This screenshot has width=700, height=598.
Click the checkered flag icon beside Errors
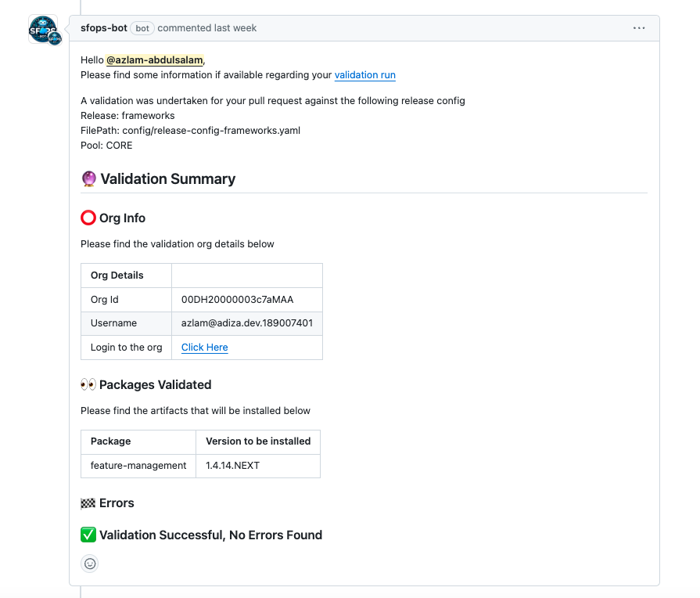[x=88, y=503]
